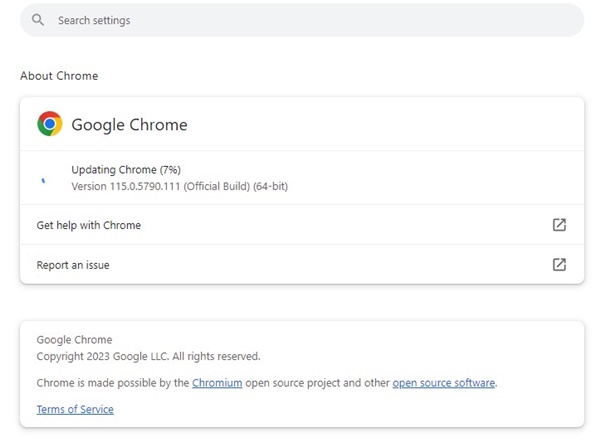600x447 pixels.
Task: Open the open source software link
Action: [x=443, y=383]
